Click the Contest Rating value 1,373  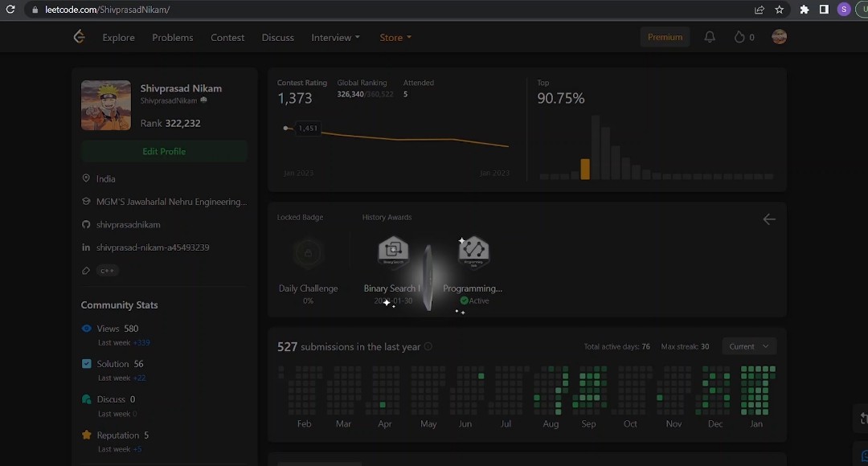[x=295, y=98]
